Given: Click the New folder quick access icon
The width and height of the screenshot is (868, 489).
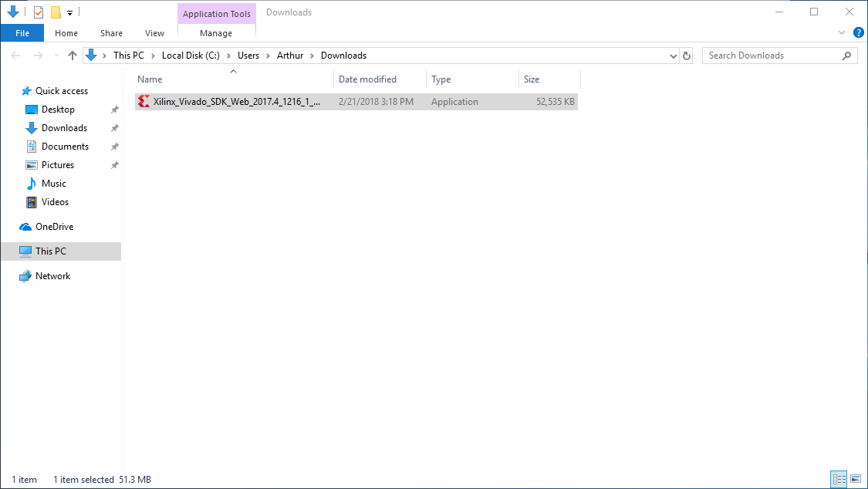Looking at the screenshot, I should point(56,12).
